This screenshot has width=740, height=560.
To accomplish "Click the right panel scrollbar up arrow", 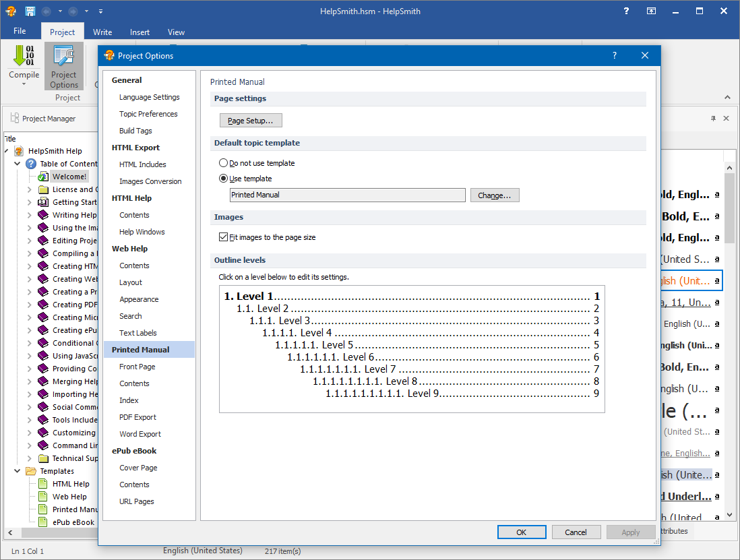I will point(729,168).
